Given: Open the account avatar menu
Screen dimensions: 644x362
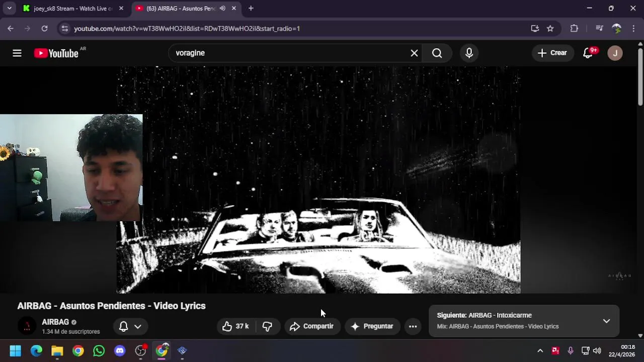Looking at the screenshot, I should tap(615, 53).
